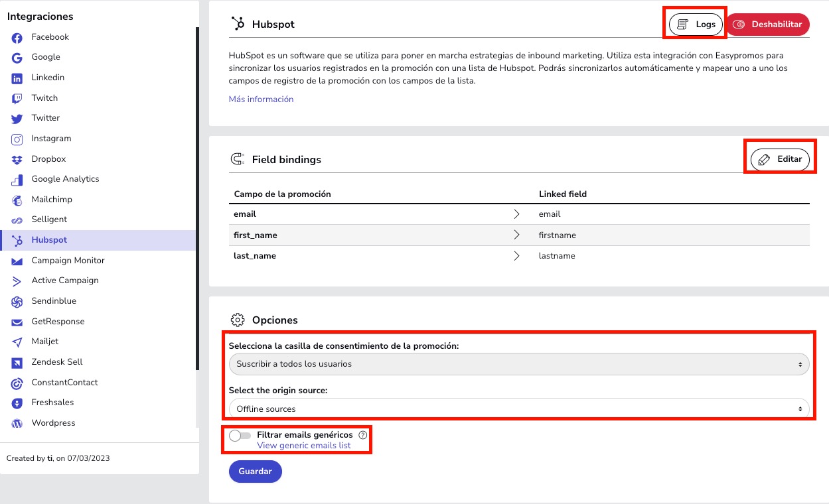Select the Hubspot integration entry
This screenshot has height=504, width=829.
pyautogui.click(x=98, y=240)
